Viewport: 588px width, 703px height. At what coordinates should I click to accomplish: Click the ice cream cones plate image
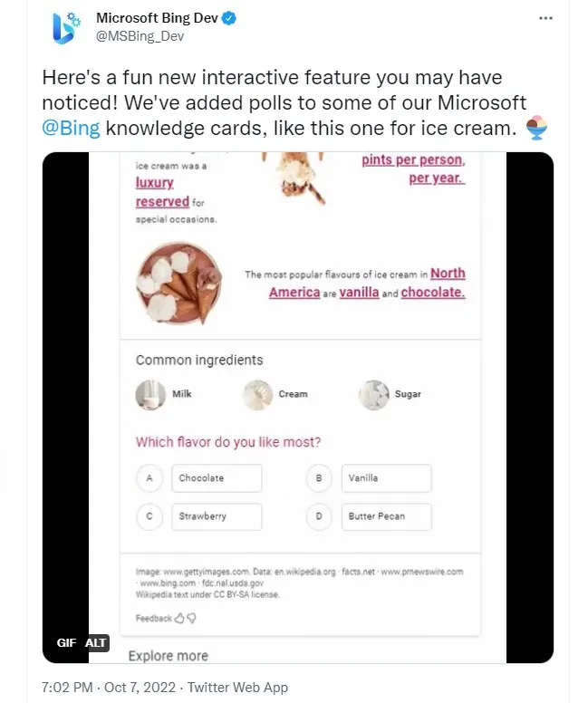point(179,284)
